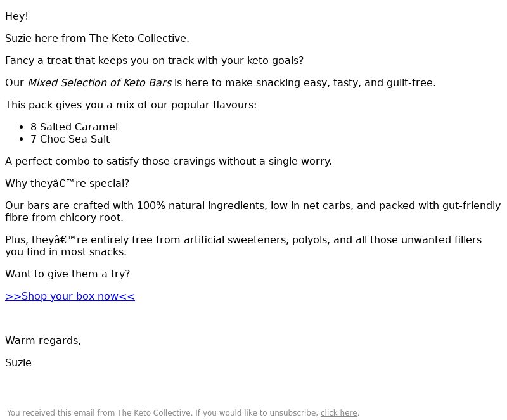Click the 'Why they're special?' heading line

pos(67,183)
